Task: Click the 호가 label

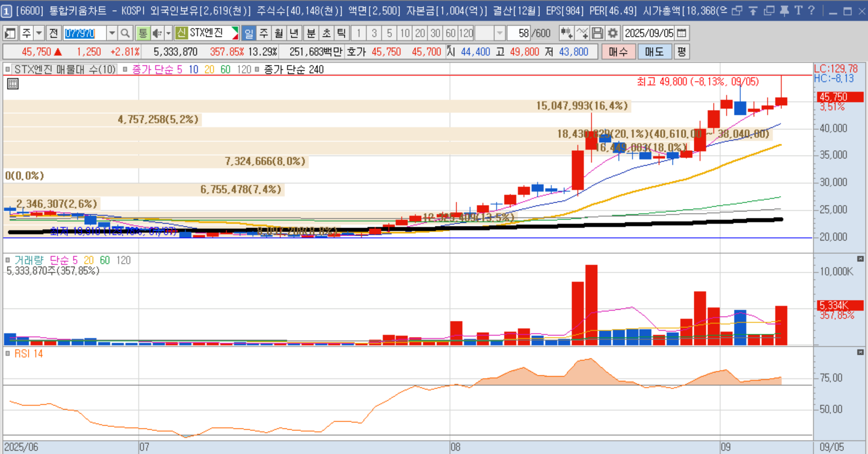Action: pos(356,52)
